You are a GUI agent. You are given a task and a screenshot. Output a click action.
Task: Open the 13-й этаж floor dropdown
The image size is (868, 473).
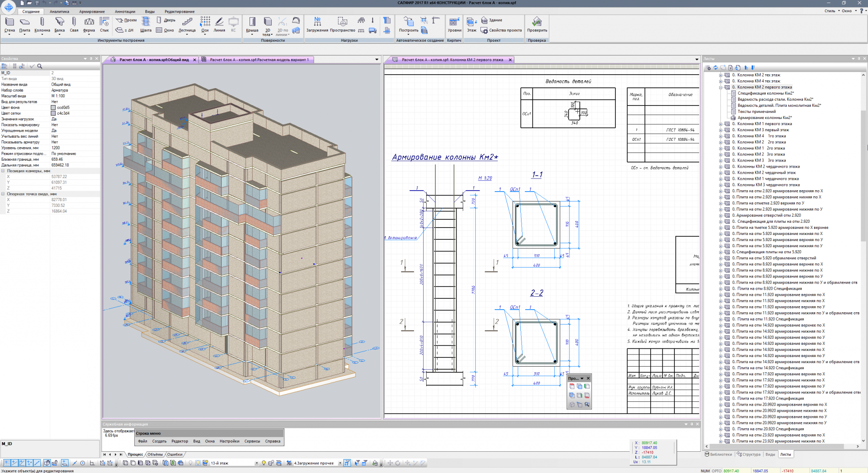256,463
